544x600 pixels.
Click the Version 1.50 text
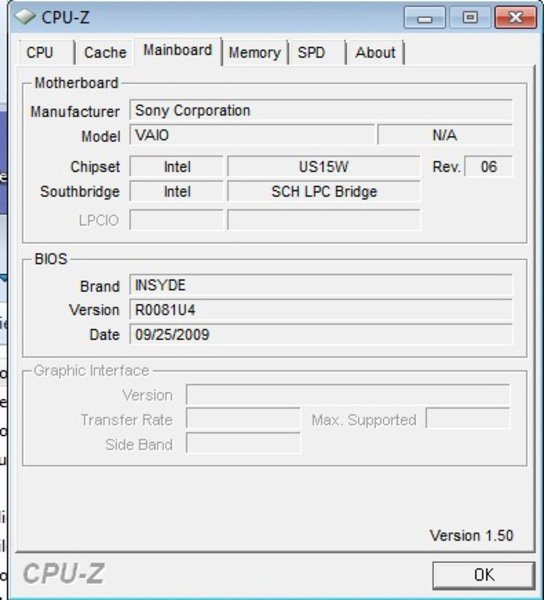[471, 536]
